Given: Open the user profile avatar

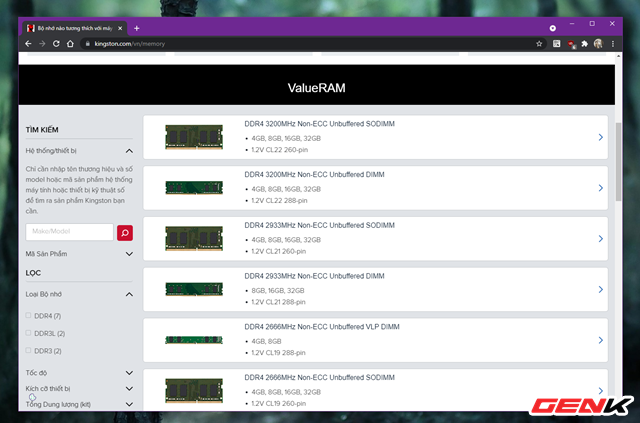Looking at the screenshot, I should [598, 44].
